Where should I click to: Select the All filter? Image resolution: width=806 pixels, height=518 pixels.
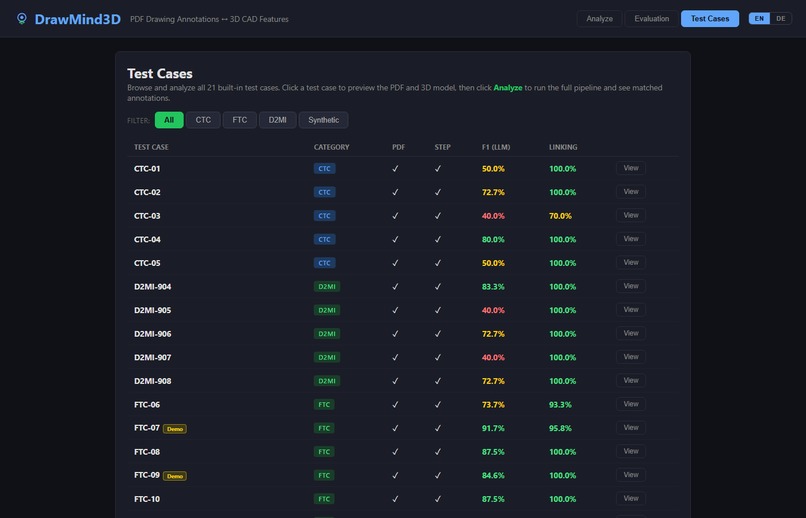click(x=169, y=120)
